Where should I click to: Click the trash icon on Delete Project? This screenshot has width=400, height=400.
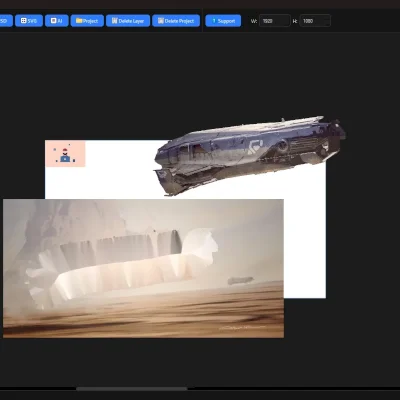[x=161, y=21]
